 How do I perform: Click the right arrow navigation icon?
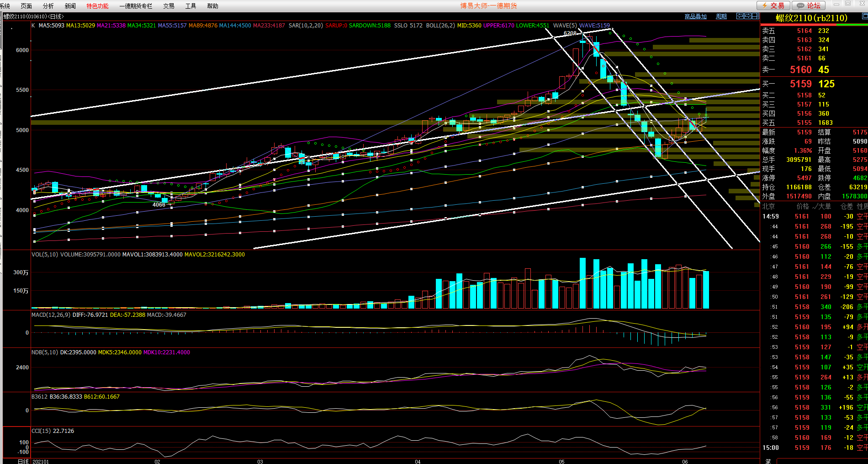(747, 16)
